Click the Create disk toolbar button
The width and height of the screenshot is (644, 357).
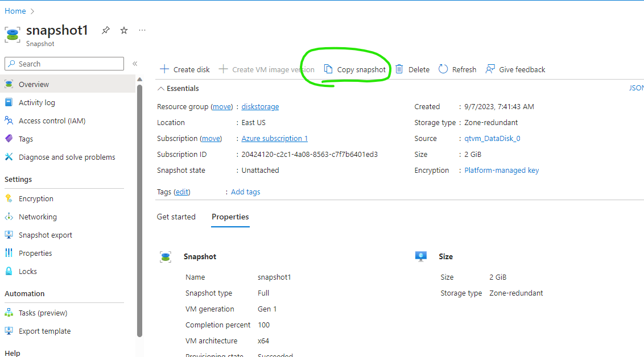pyautogui.click(x=185, y=69)
